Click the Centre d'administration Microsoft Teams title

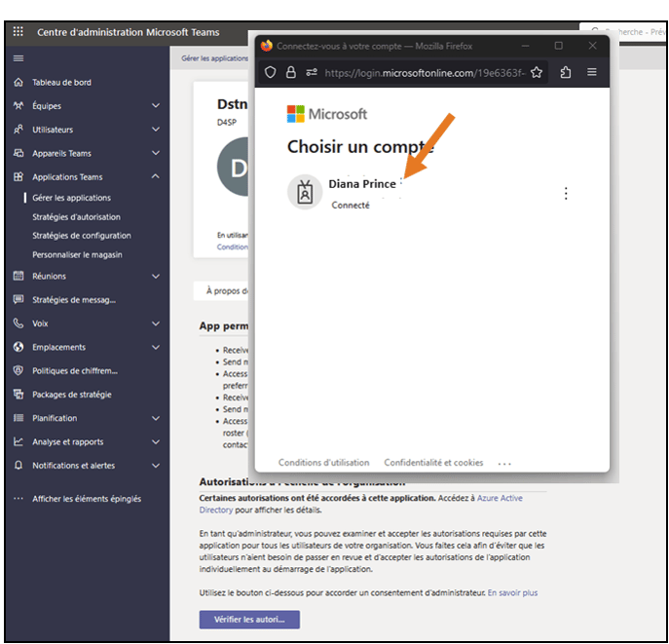pos(128,32)
